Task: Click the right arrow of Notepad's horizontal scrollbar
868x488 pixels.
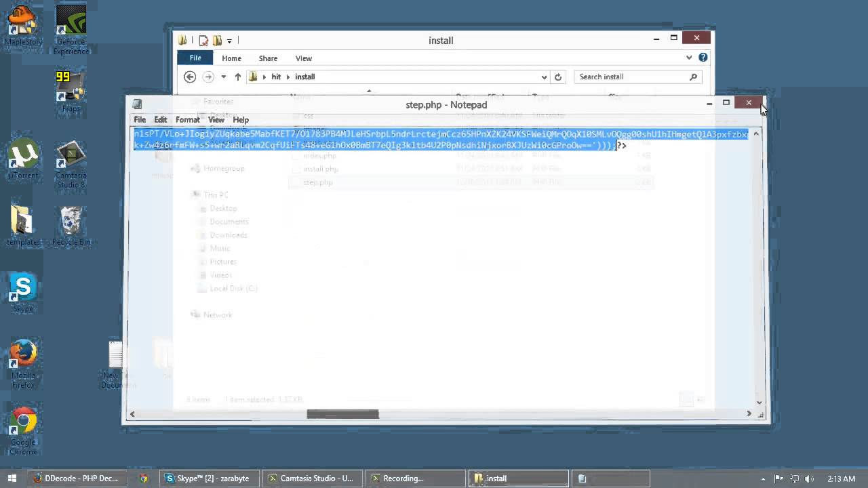Action: pos(749,413)
